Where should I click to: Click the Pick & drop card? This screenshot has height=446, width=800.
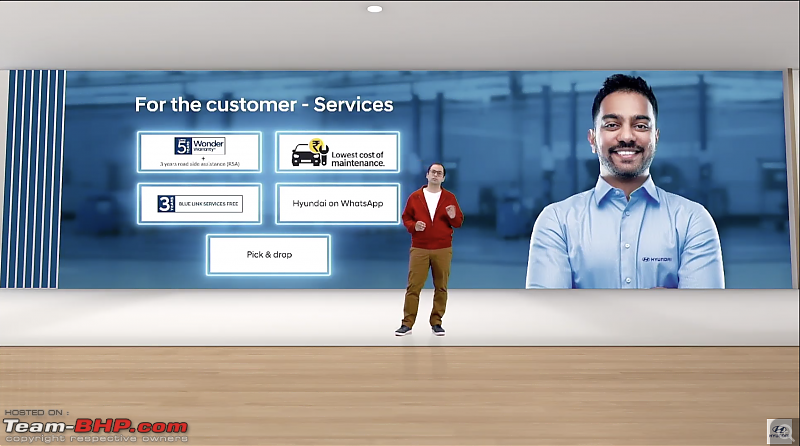[x=268, y=255]
